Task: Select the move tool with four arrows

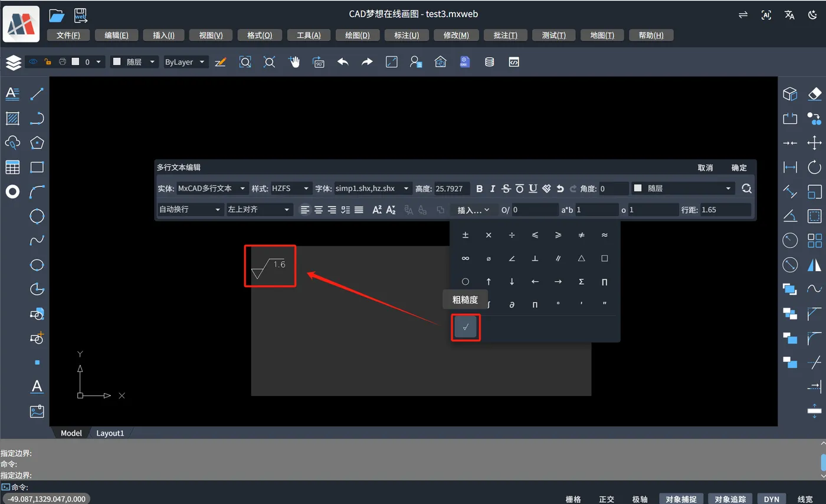Action: coord(814,143)
